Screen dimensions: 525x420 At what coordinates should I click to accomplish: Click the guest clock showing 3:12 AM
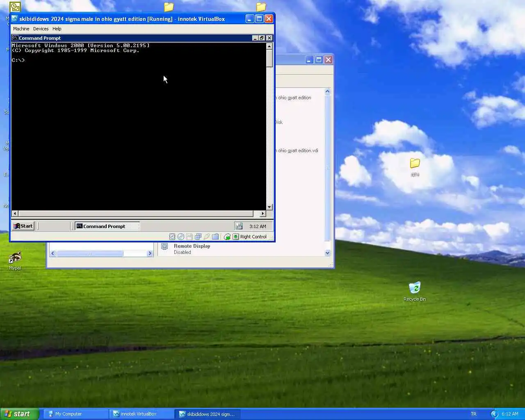(258, 226)
